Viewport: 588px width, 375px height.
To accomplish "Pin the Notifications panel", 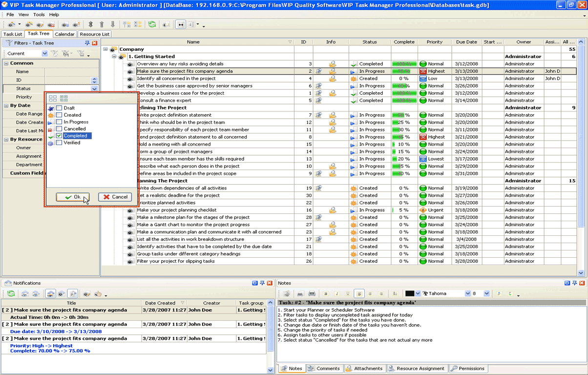I will [x=262, y=283].
